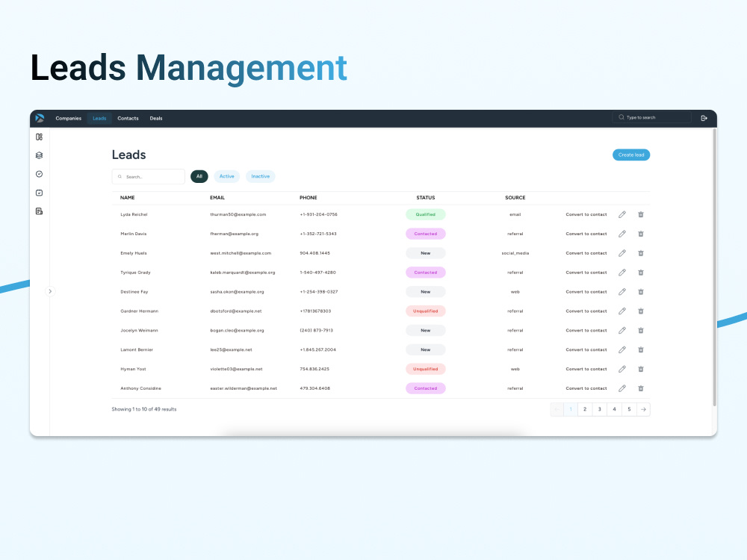
Task: Delete the Emely Huels lead
Action: (641, 253)
